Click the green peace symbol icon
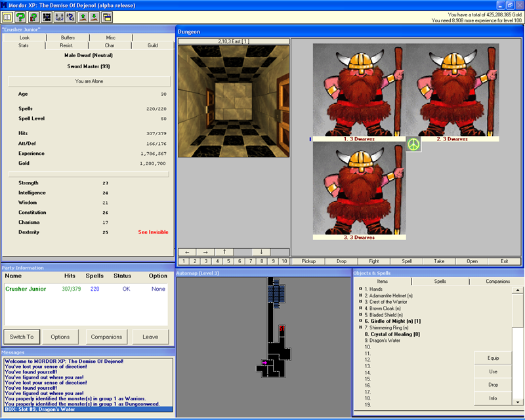The width and height of the screenshot is (525, 420). pyautogui.click(x=413, y=144)
